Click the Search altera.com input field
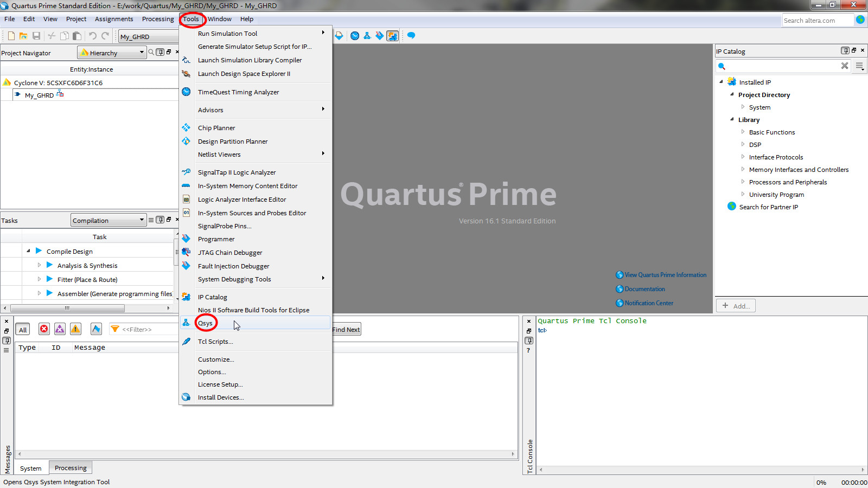This screenshot has height=488, width=868. click(818, 20)
